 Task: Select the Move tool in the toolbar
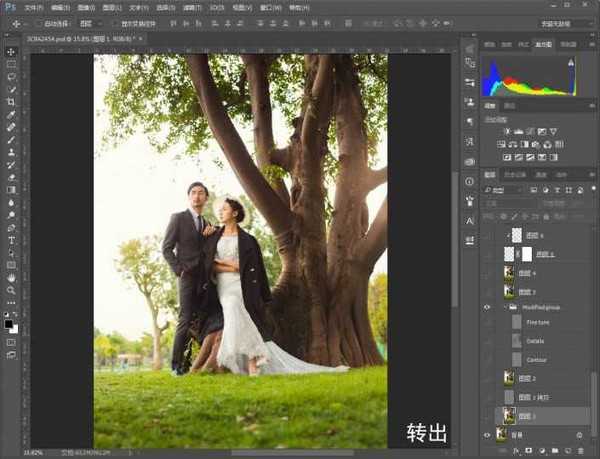click(11, 51)
